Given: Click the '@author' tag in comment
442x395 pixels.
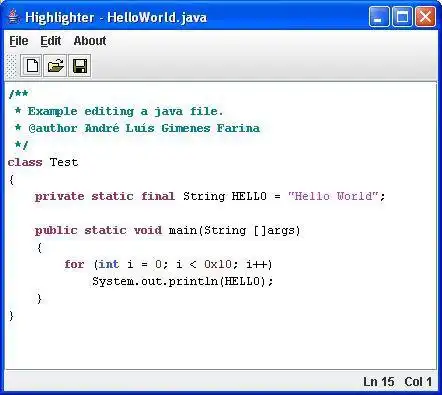Looking at the screenshot, I should [53, 128].
